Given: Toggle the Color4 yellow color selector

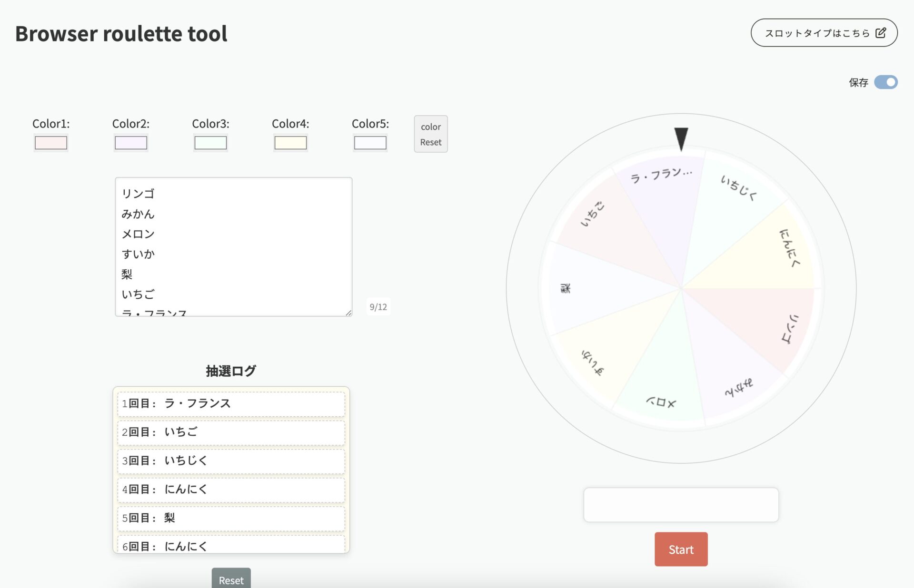Looking at the screenshot, I should [290, 142].
